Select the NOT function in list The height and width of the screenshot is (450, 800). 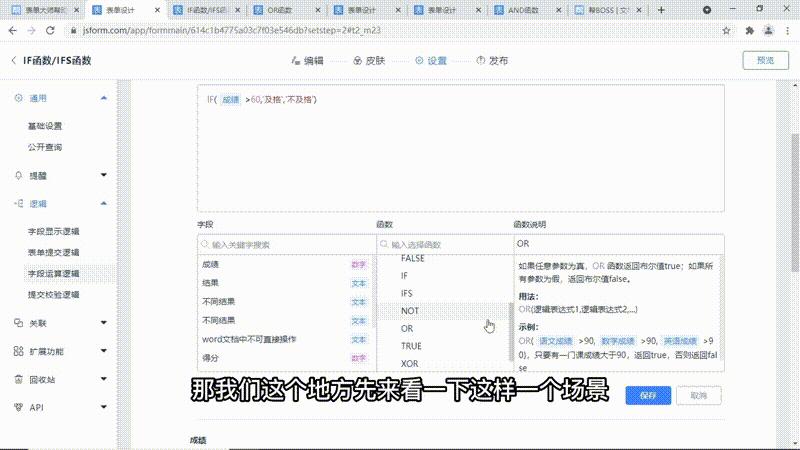(x=410, y=311)
